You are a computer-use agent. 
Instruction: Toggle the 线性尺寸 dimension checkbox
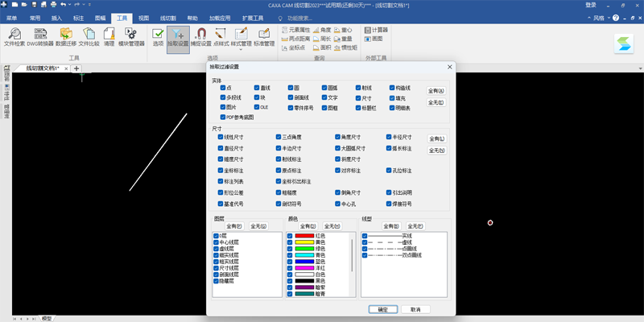pos(221,137)
